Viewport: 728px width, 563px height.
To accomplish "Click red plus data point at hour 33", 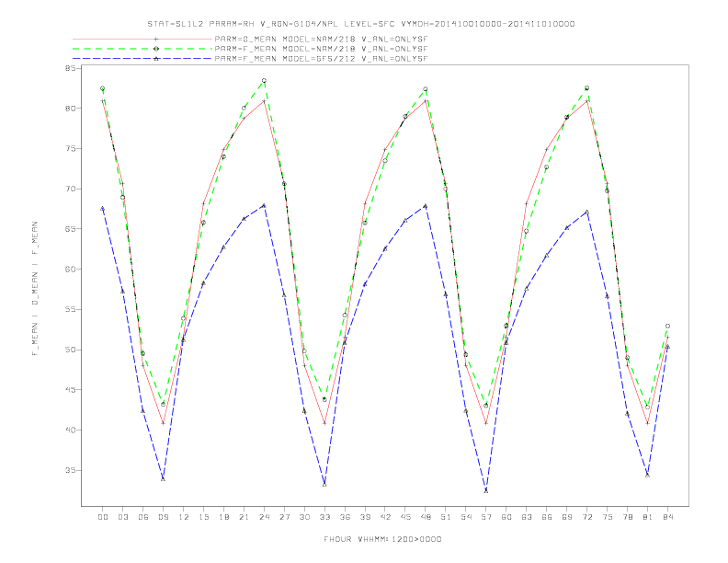I will tap(324, 423).
